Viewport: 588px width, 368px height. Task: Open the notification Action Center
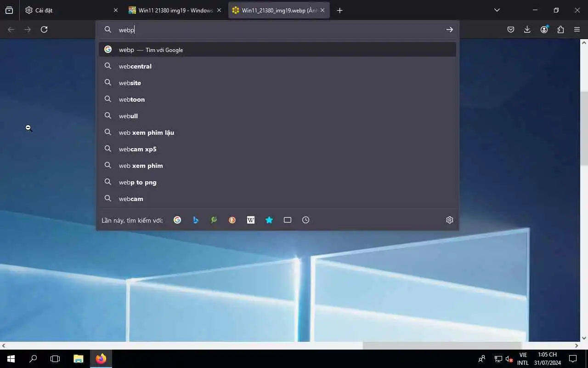pyautogui.click(x=573, y=359)
